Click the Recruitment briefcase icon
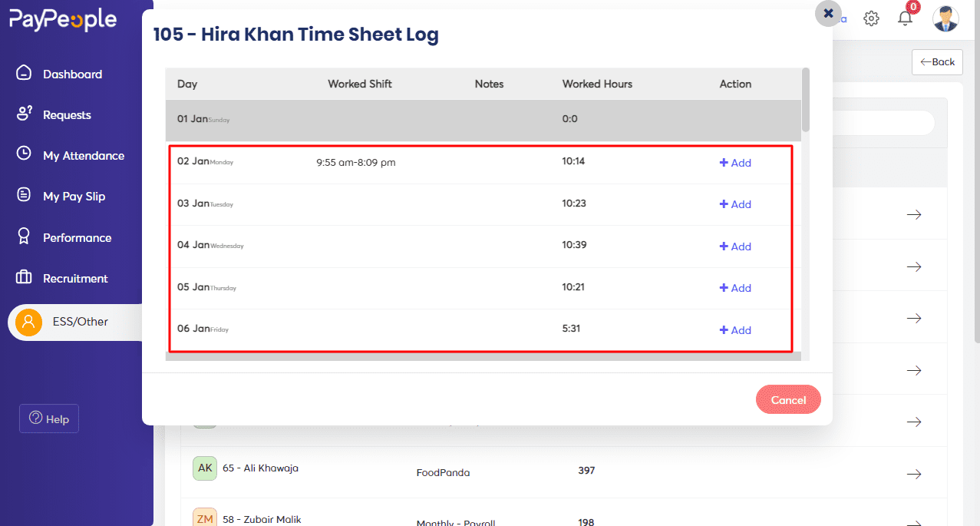The image size is (980, 526). [x=24, y=277]
